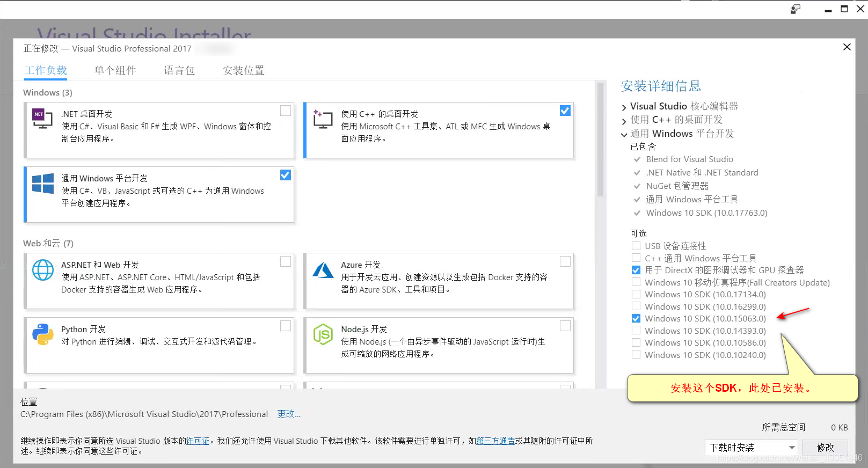Click the install path text C:\Program Files (x86)
This screenshot has width=868, height=468.
pos(144,414)
